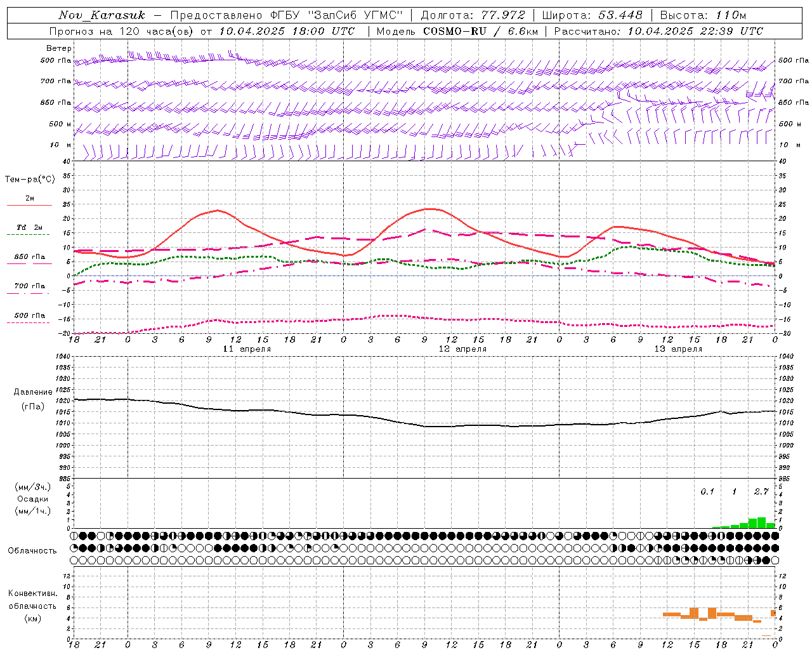Viewport: 812px width, 650px height.
Task: Click the 'Осадки' precipitation label
Action: click(32, 499)
